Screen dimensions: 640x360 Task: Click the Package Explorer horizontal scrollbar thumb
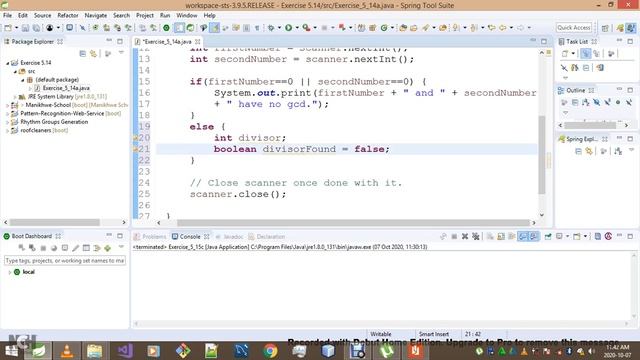tap(55, 222)
